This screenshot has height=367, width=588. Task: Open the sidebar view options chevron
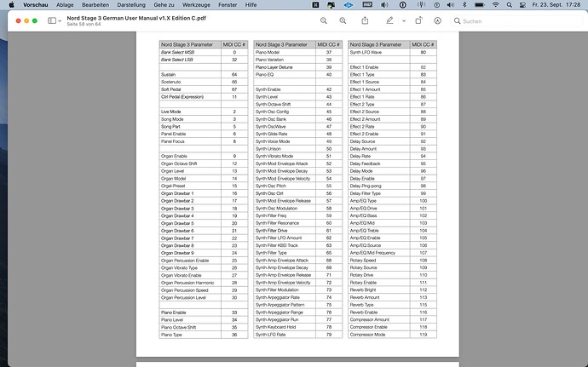60,21
